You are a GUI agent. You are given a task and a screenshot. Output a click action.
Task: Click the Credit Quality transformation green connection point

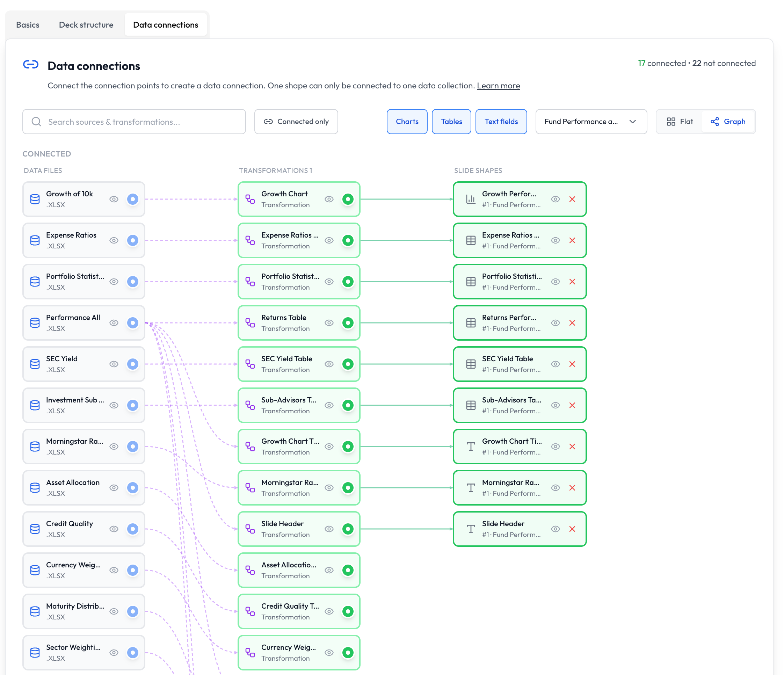[x=348, y=611]
